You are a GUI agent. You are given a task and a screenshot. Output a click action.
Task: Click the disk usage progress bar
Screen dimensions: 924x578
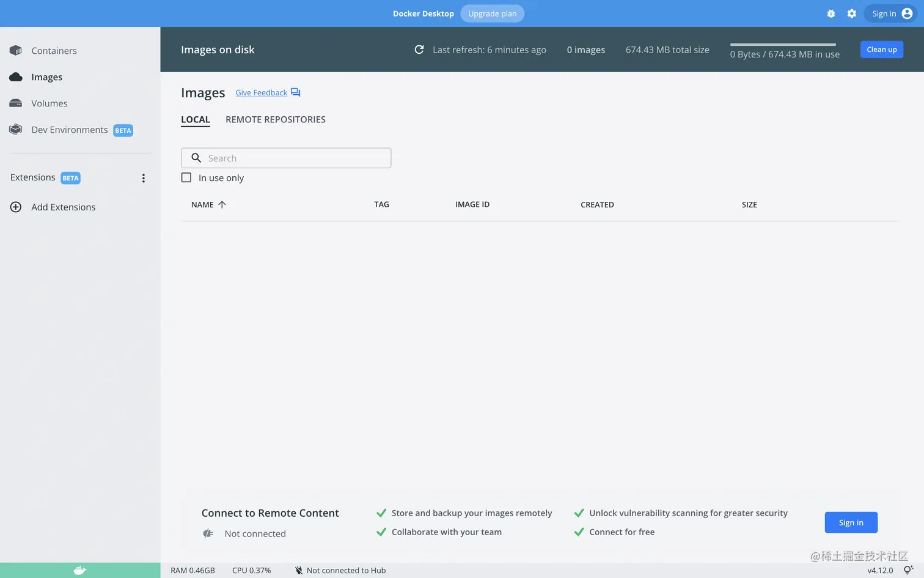783,44
